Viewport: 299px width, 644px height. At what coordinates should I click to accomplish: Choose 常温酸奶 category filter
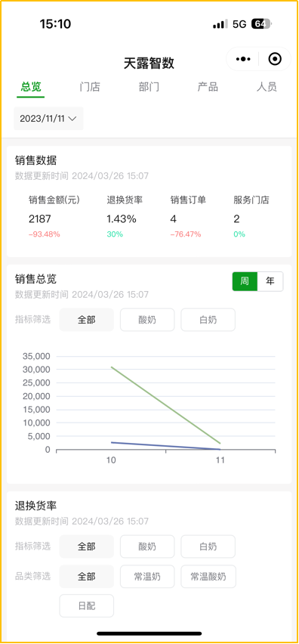click(x=208, y=576)
